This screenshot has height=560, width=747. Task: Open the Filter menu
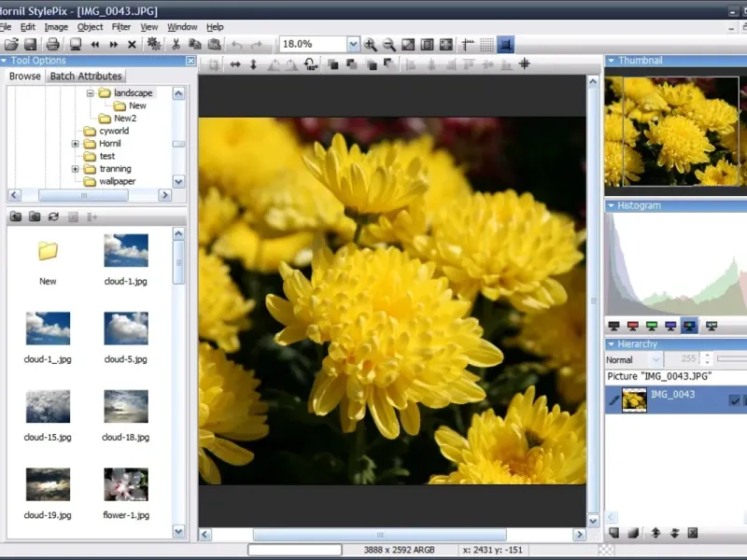pyautogui.click(x=121, y=27)
